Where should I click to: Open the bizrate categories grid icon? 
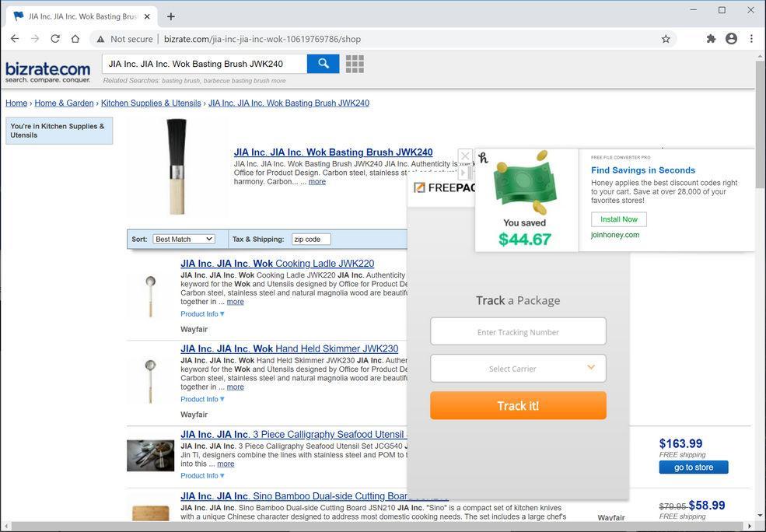click(x=355, y=64)
